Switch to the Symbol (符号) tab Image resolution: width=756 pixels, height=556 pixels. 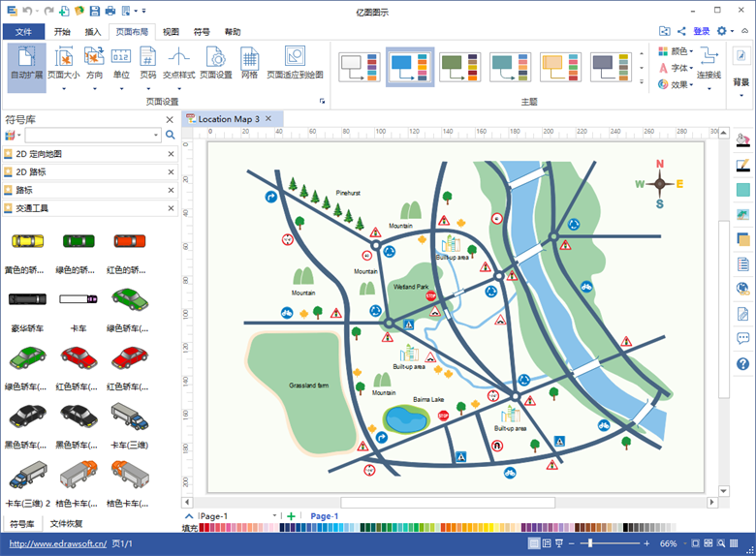point(202,32)
